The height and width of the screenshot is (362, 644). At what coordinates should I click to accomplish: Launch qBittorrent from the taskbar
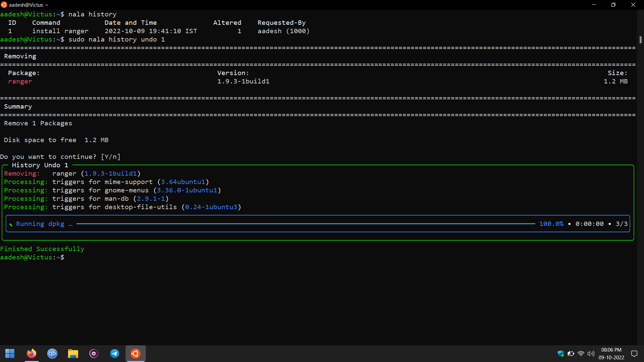(x=52, y=354)
